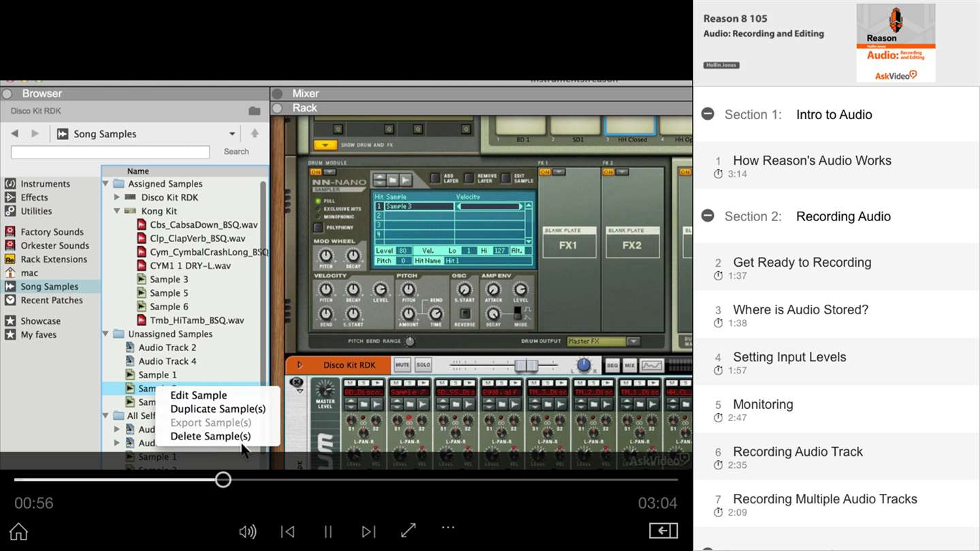The width and height of the screenshot is (980, 551).
Task: Collapse the Unassigned Samples folder
Action: pos(105,334)
